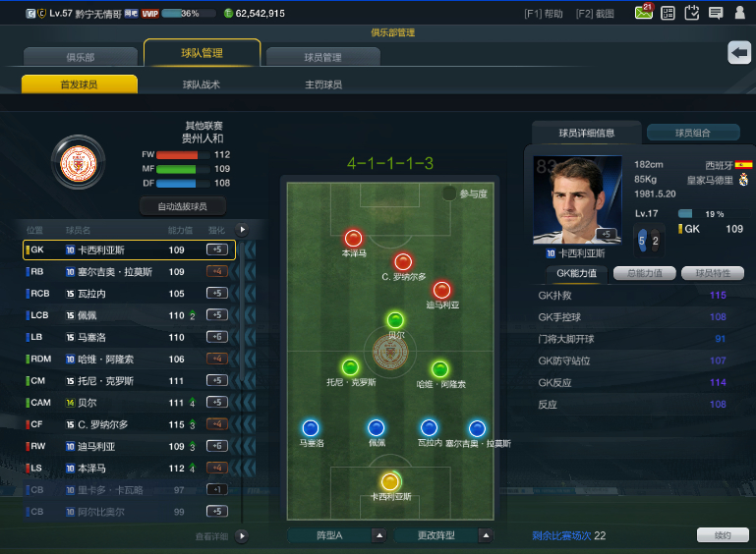Select C. 罗纳尔多 row in lineup
The width and height of the screenshot is (756, 554).
click(x=129, y=424)
